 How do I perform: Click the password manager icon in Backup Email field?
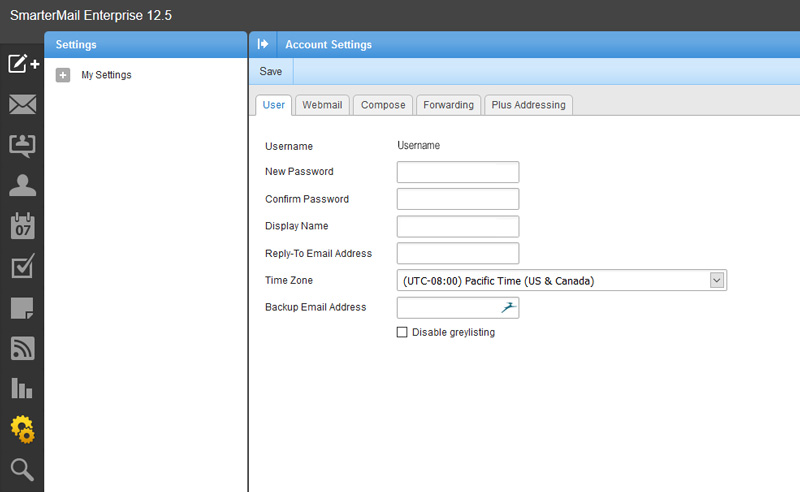click(508, 307)
